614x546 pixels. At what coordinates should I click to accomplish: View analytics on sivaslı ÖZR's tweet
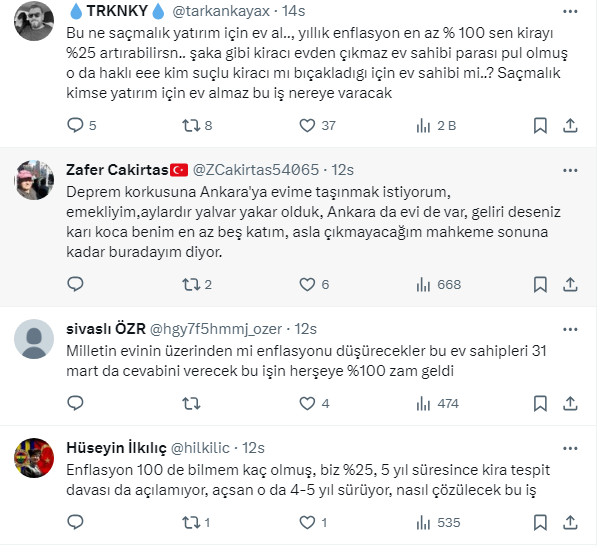tap(419, 403)
